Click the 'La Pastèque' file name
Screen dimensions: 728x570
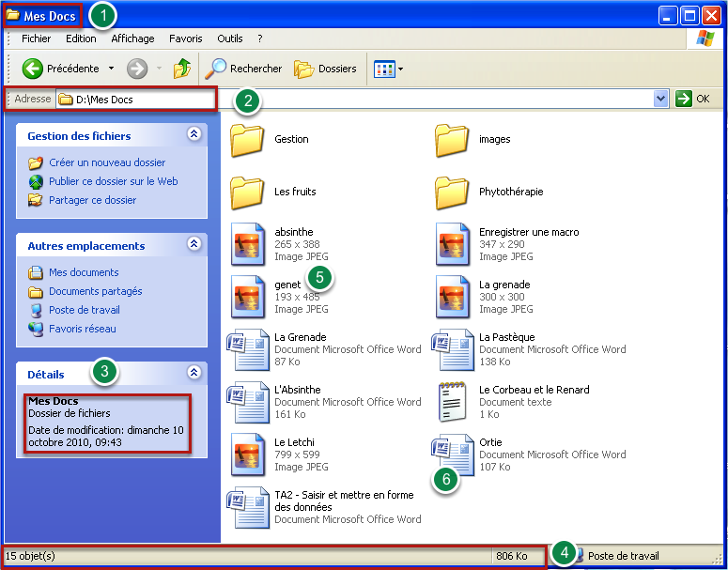507,337
